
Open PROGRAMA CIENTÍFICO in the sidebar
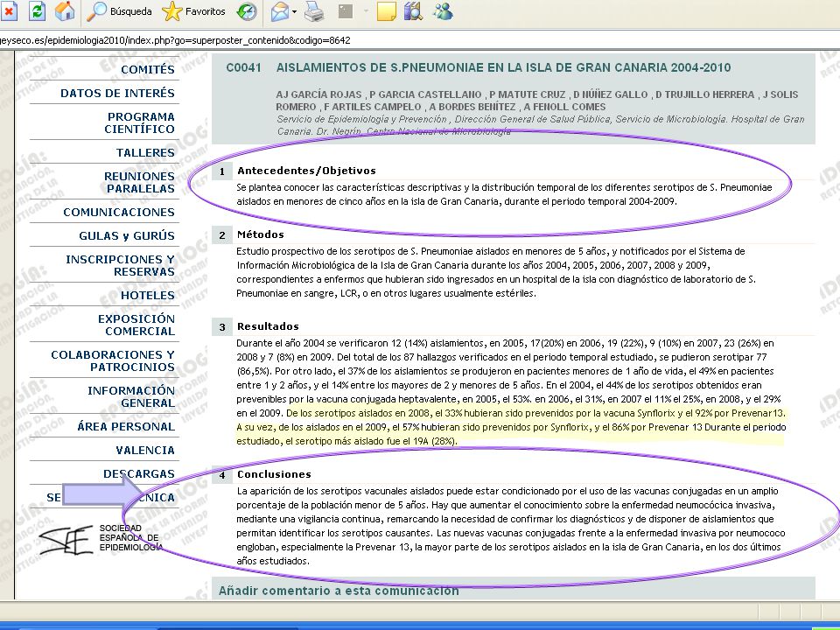coord(139,122)
